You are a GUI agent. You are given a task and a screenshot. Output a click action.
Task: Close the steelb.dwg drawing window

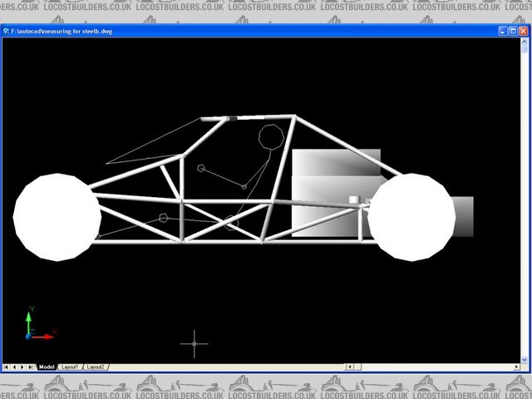(x=524, y=31)
